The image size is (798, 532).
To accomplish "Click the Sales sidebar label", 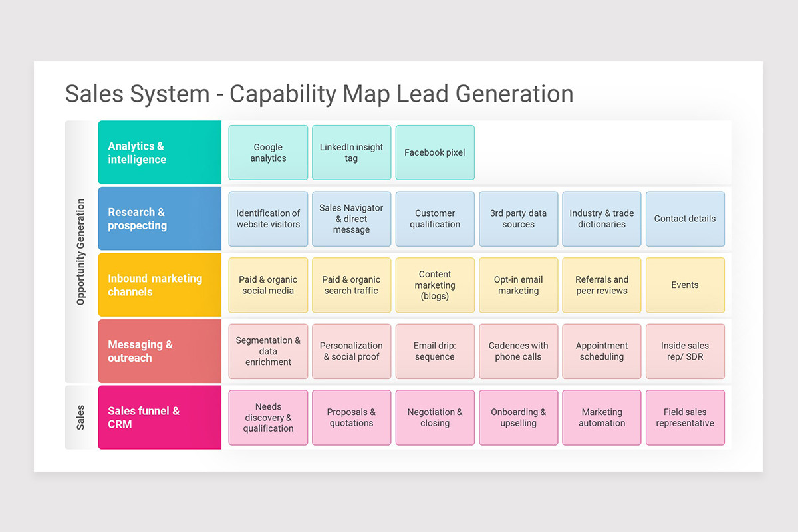I will coord(80,417).
